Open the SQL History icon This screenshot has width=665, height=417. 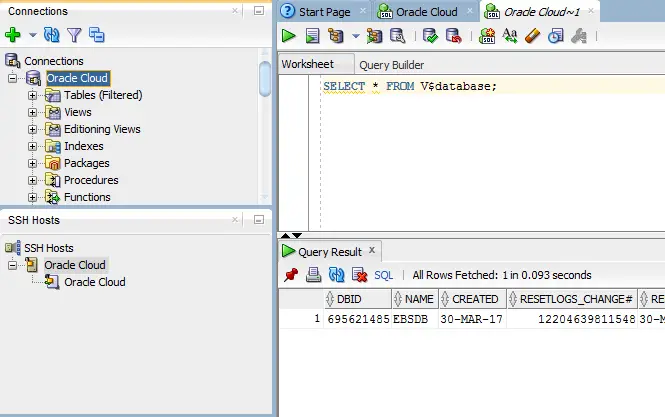[556, 36]
